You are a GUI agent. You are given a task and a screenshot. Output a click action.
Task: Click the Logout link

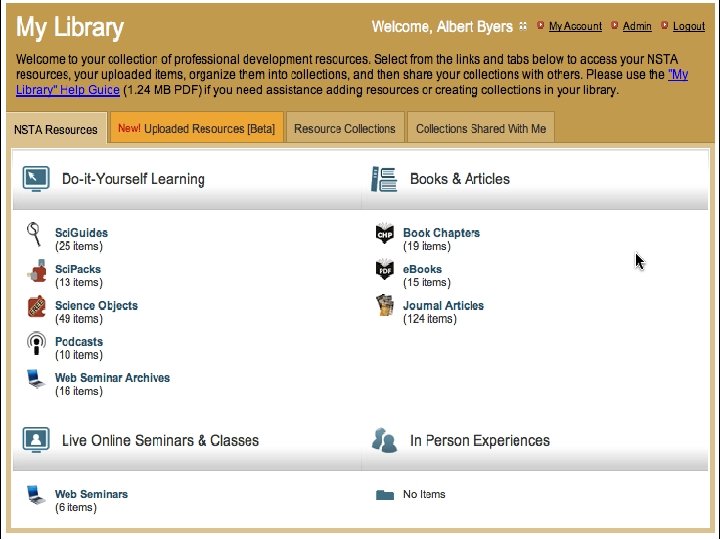[x=689, y=26]
